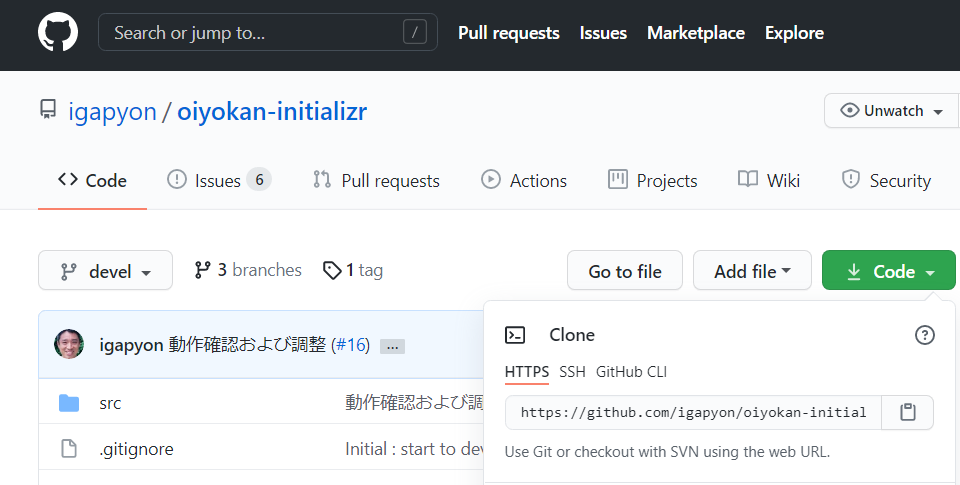Click the slash shortcut key hint
960x485 pixels.
pyautogui.click(x=414, y=32)
